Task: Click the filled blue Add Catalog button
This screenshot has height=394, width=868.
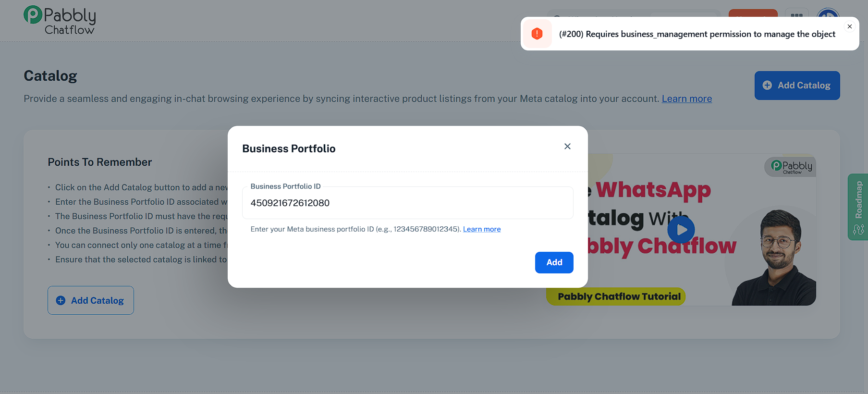Action: 797,86
